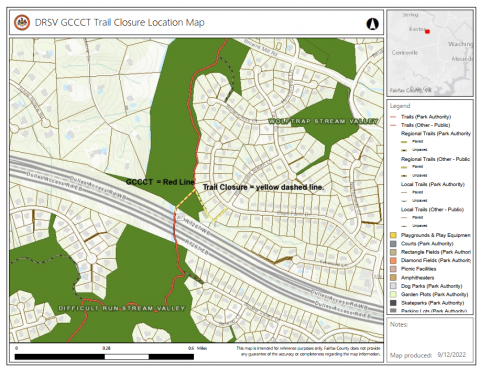This screenshot has width=480, height=368.
Task: Click the scale bar below the map
Action: tap(104, 357)
